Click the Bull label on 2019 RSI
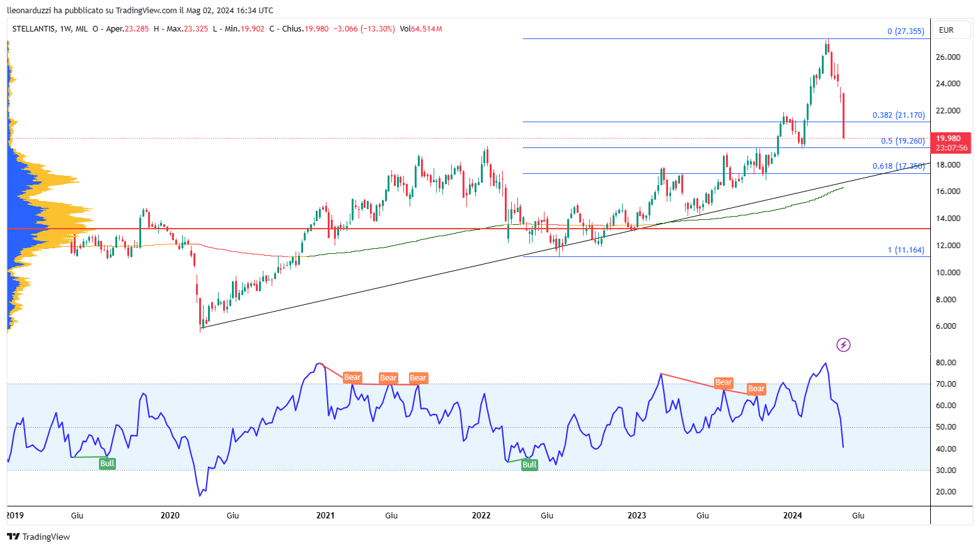Screen dimensions: 980x548 coord(107,464)
